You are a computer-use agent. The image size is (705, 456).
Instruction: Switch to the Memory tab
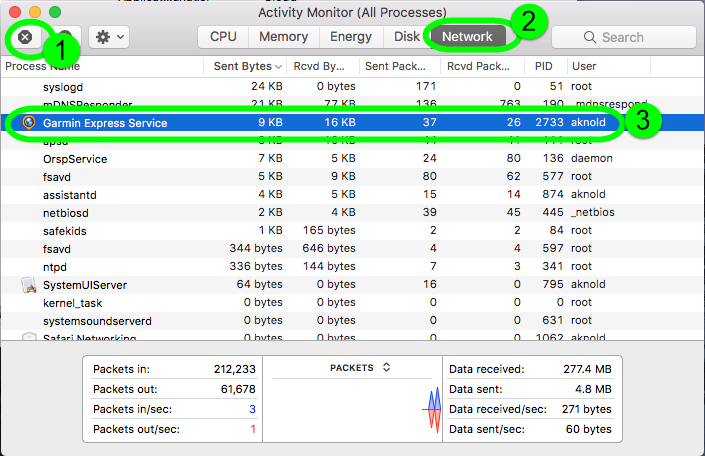(x=283, y=37)
